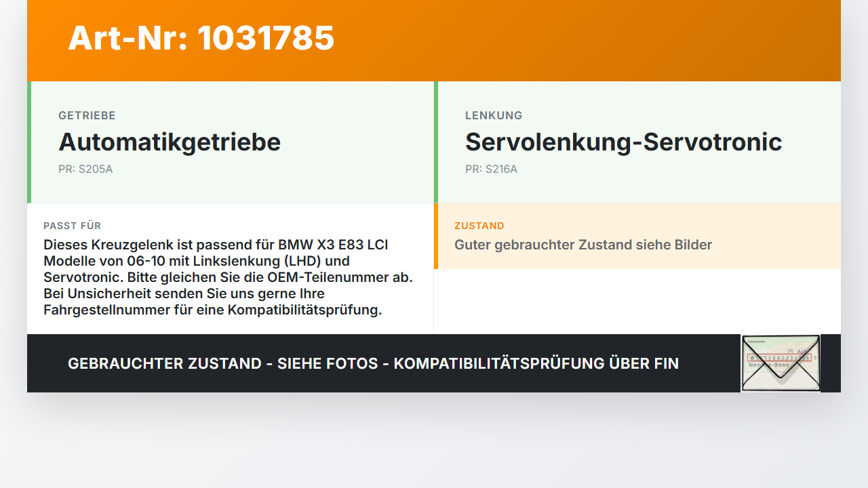Click the ZUSTAND label

[x=479, y=226]
